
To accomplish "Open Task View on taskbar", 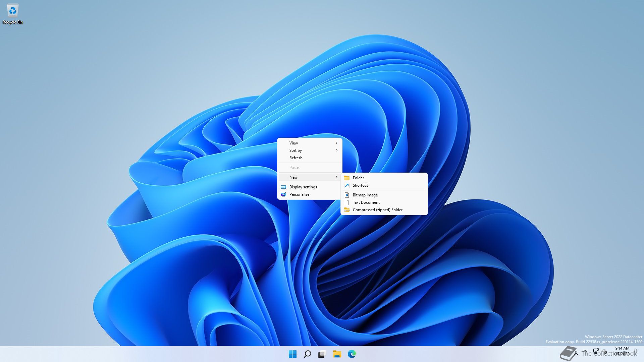I will (322, 354).
